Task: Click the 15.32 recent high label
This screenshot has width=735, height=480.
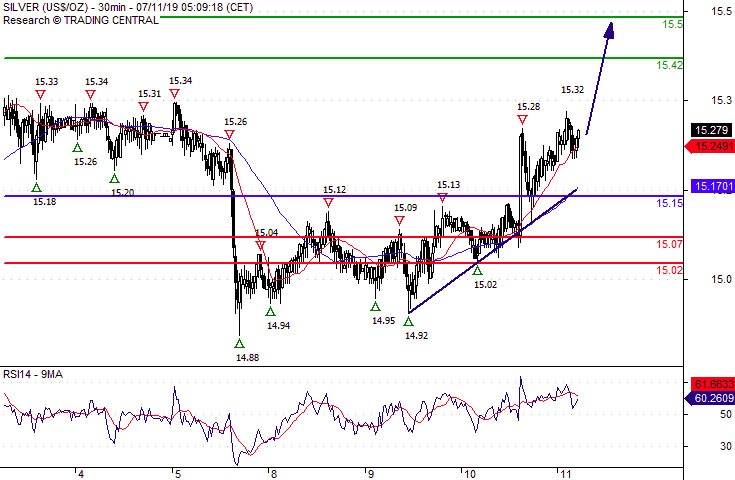Action: 572,90
